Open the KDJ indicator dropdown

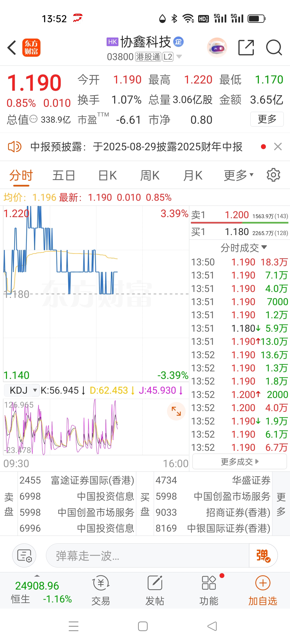point(22,390)
